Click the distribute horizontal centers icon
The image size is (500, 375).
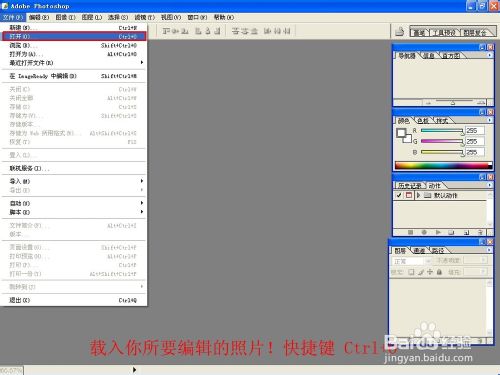pyautogui.click(x=277, y=31)
